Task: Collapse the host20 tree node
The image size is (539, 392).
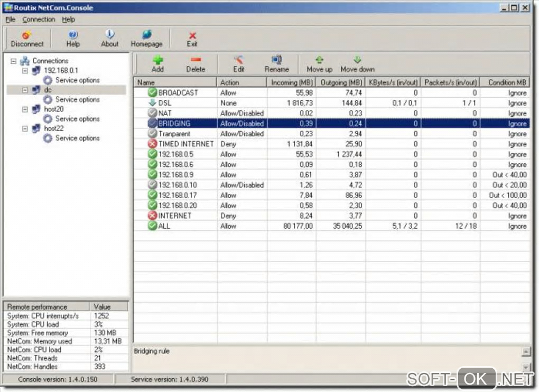Action: 25,109
